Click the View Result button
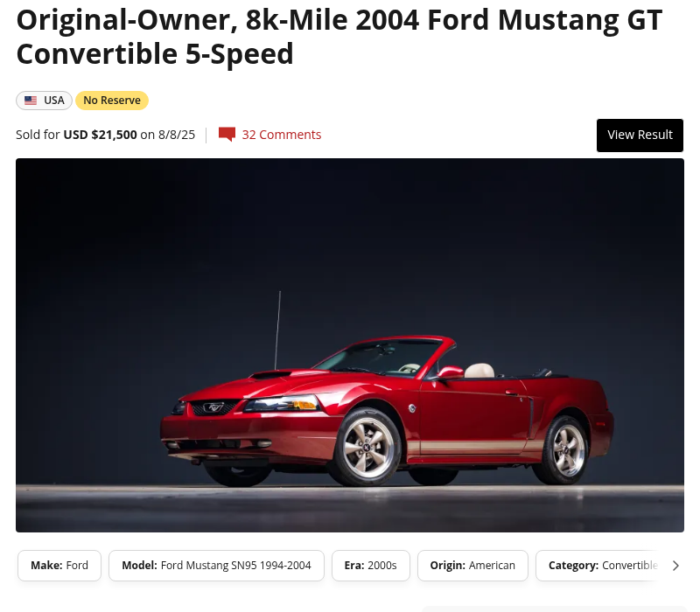The height and width of the screenshot is (612, 700). pos(640,136)
